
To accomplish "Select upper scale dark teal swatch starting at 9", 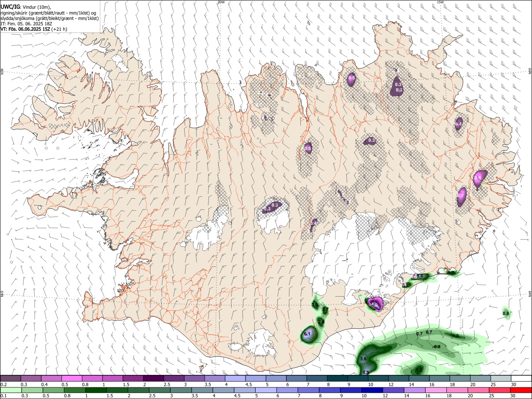I will pyautogui.click(x=358, y=379).
